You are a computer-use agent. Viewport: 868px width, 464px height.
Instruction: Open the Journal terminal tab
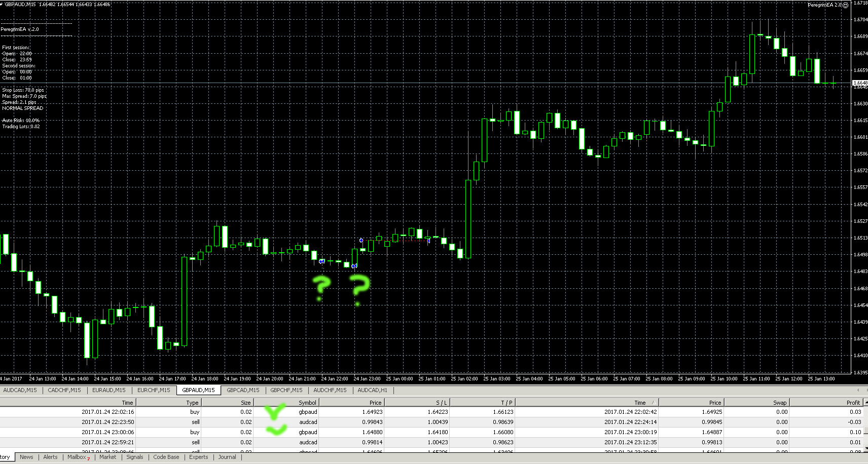pyautogui.click(x=227, y=457)
